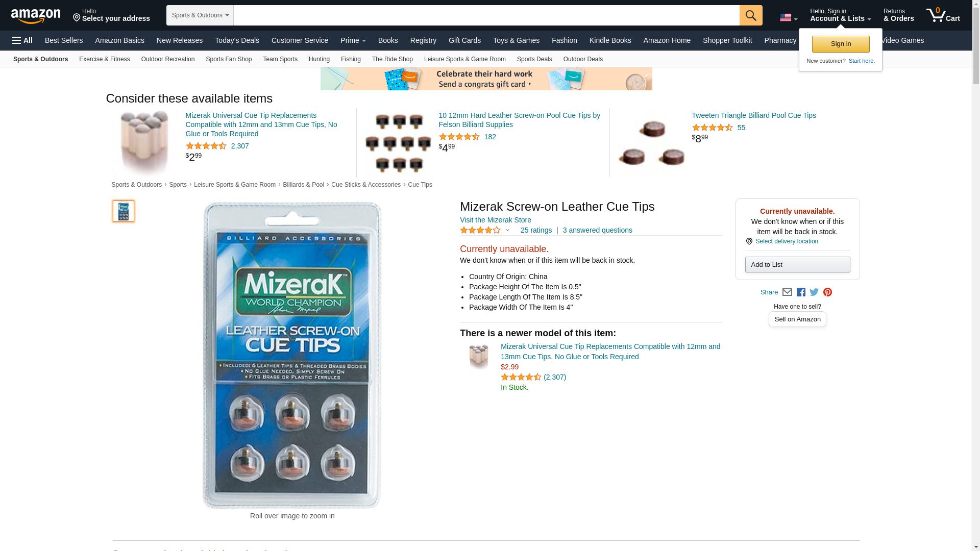Open the All hamburger menu

(22, 40)
